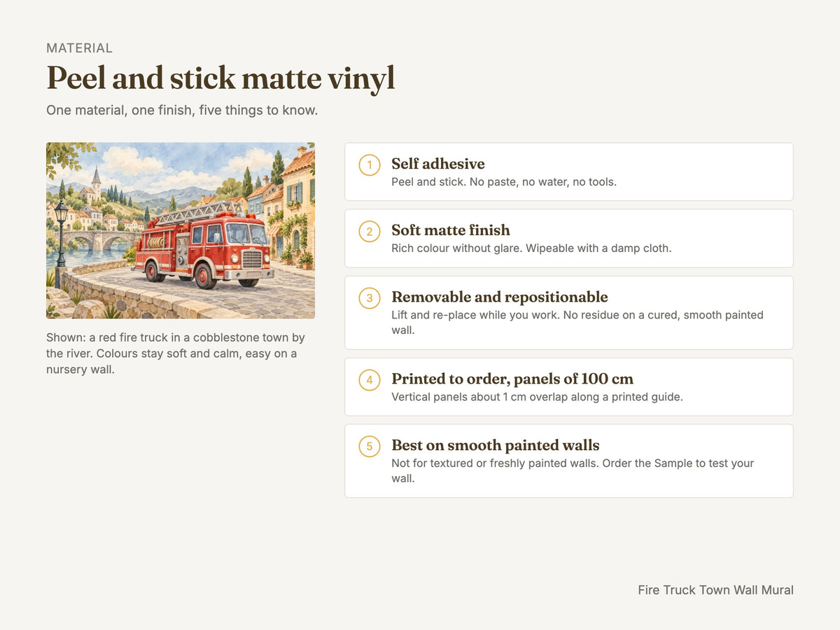Select the Self adhesive heading
The height and width of the screenshot is (630, 840).
[x=438, y=164]
